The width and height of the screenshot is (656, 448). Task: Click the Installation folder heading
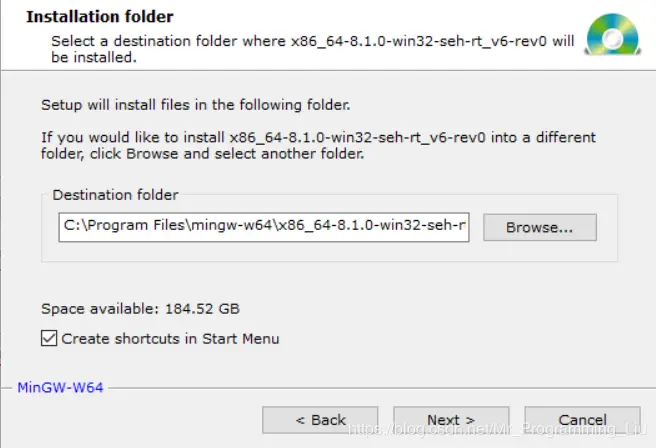pyautogui.click(x=100, y=17)
